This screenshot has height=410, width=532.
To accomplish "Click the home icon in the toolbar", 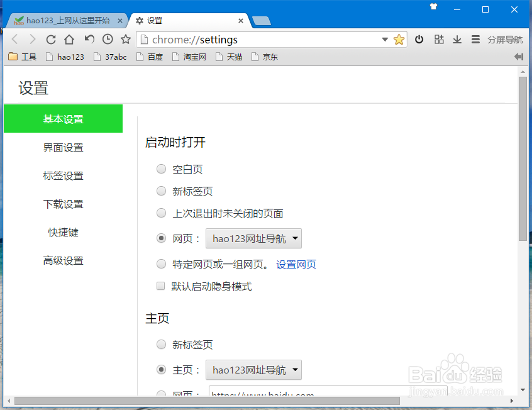I will pyautogui.click(x=69, y=39).
